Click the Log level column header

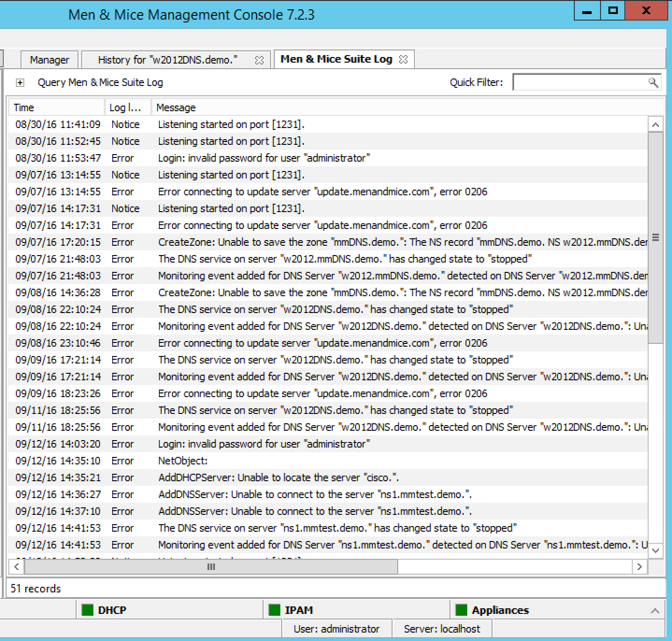pos(125,107)
